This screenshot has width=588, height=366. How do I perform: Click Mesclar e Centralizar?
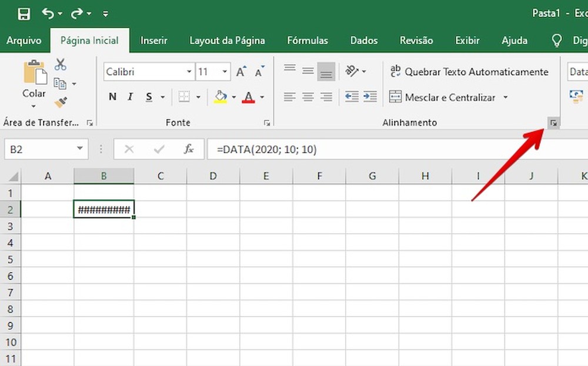click(x=443, y=98)
